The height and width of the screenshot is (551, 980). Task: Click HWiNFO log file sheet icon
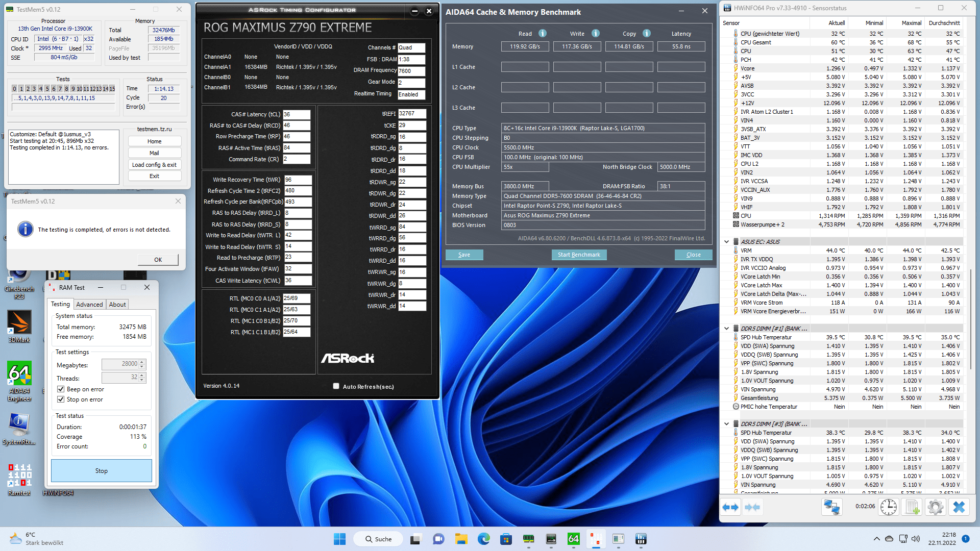pyautogui.click(x=912, y=507)
